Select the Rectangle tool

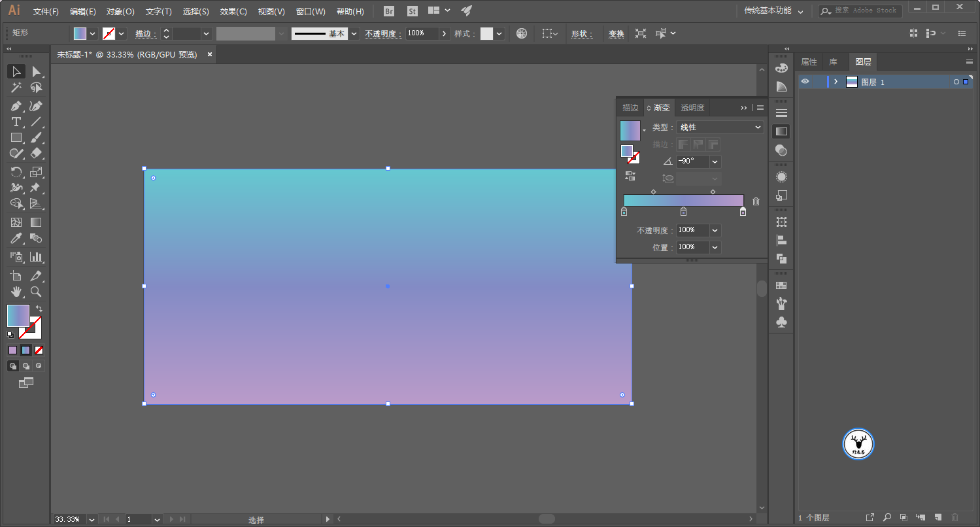(16, 137)
